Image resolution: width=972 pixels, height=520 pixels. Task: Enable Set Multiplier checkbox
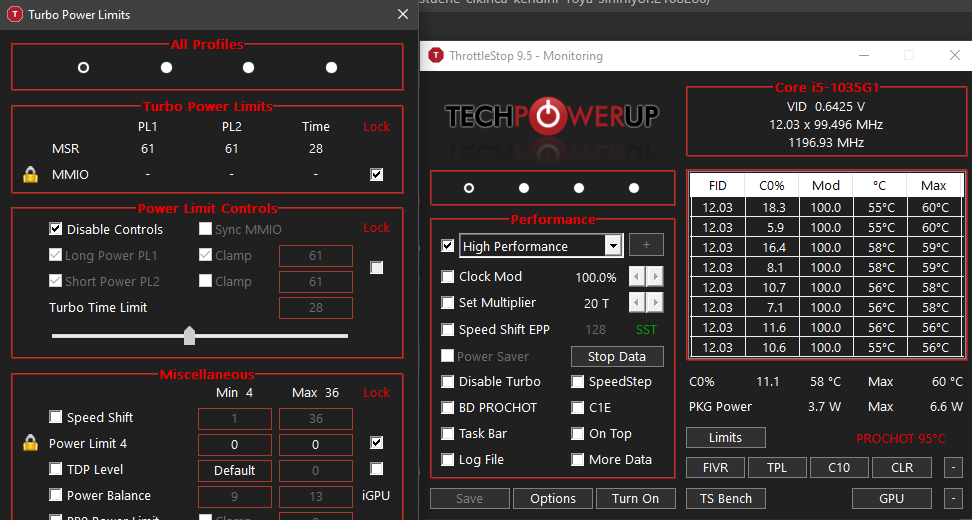pyautogui.click(x=448, y=303)
